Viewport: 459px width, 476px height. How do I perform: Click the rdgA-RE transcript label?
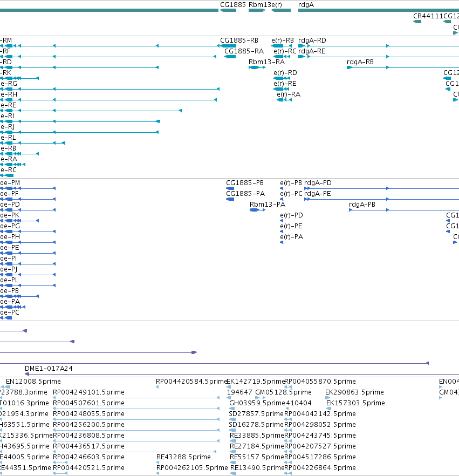[x=312, y=51]
